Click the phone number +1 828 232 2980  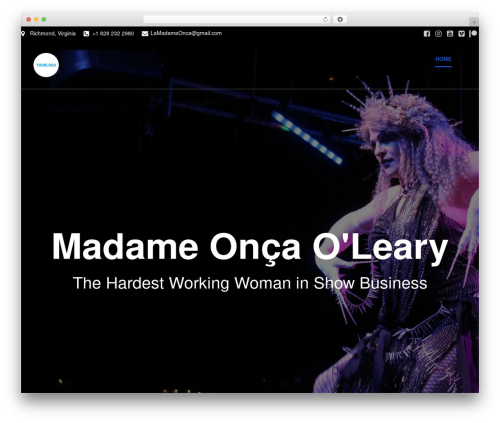(x=113, y=34)
